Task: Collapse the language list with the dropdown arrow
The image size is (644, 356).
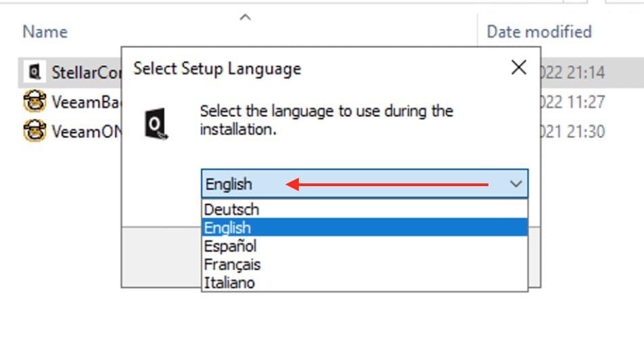Action: pyautogui.click(x=515, y=184)
